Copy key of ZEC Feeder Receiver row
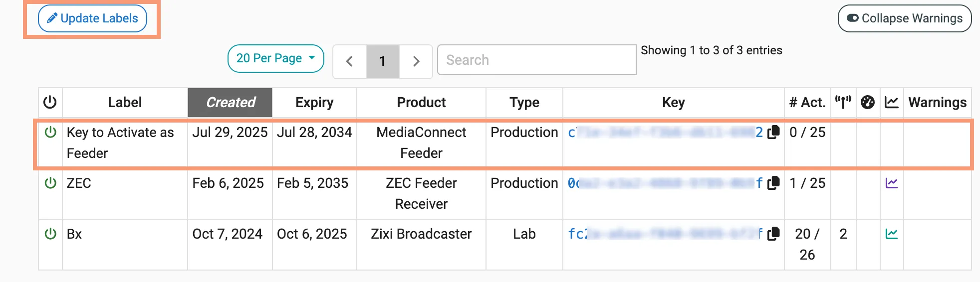The image size is (980, 282). pos(773,183)
